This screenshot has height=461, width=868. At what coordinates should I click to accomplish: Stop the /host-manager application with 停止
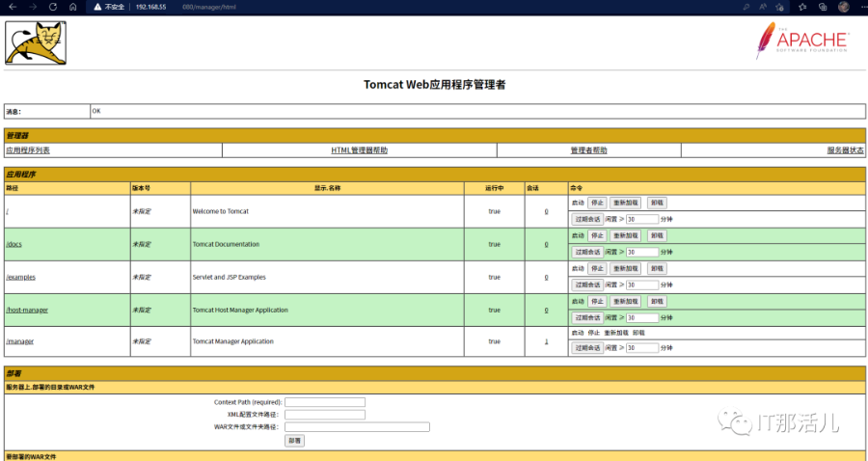click(597, 302)
